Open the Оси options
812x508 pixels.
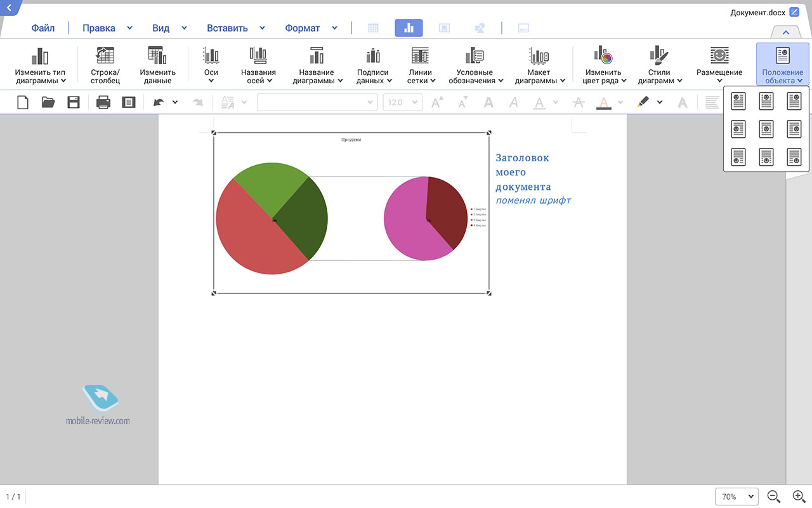tap(211, 65)
